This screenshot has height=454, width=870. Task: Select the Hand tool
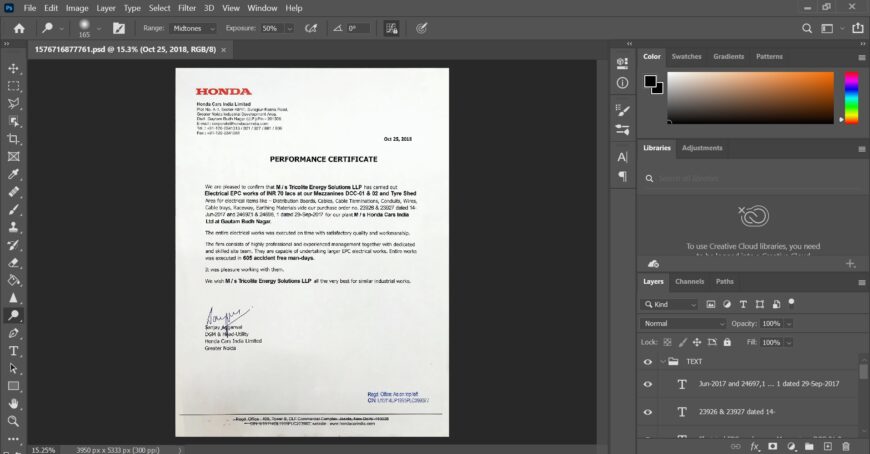[13, 403]
